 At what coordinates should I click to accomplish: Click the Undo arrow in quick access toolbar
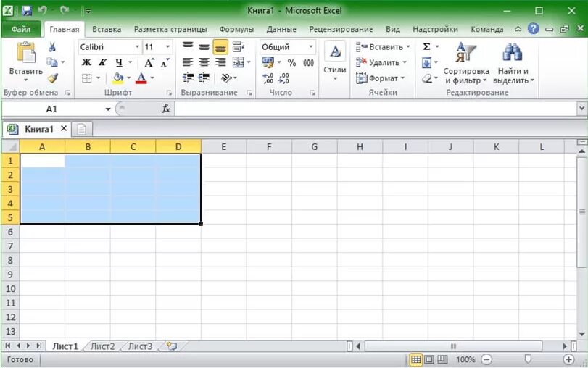(x=42, y=10)
